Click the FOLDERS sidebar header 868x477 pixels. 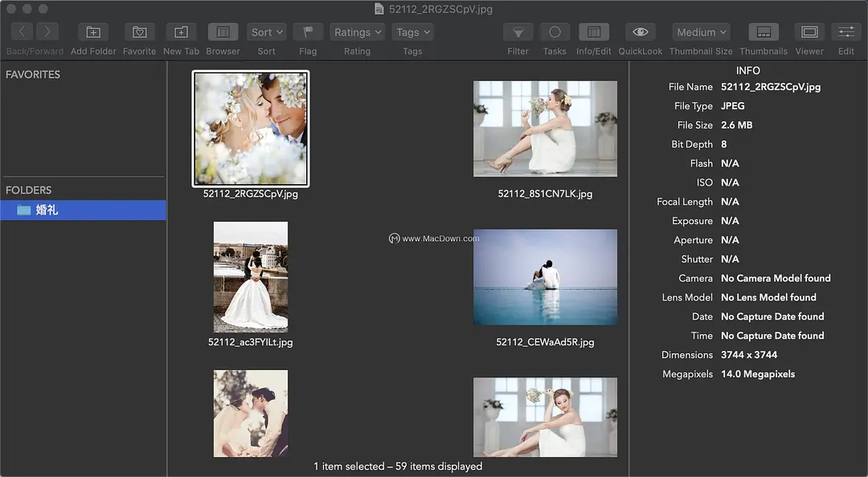click(28, 190)
